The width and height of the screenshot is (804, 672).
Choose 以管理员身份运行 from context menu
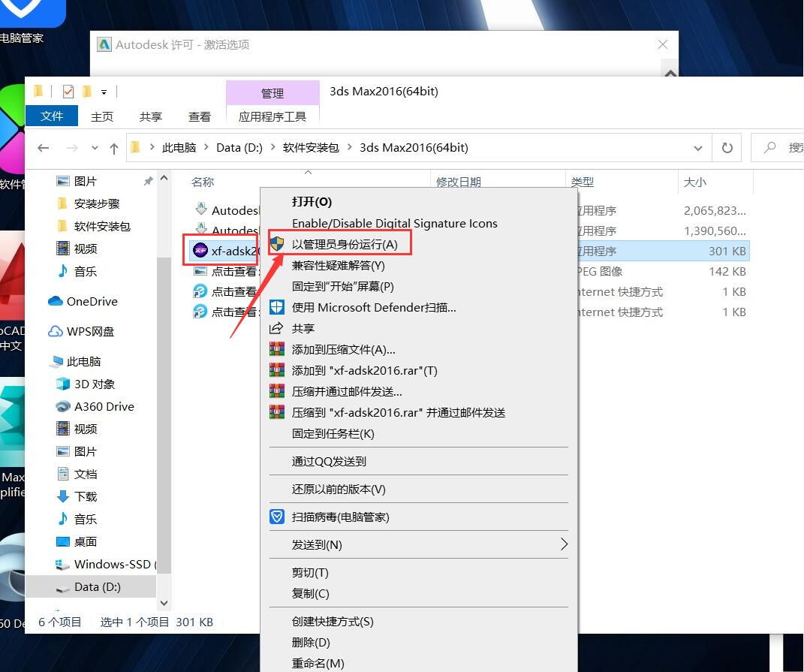[x=345, y=244]
